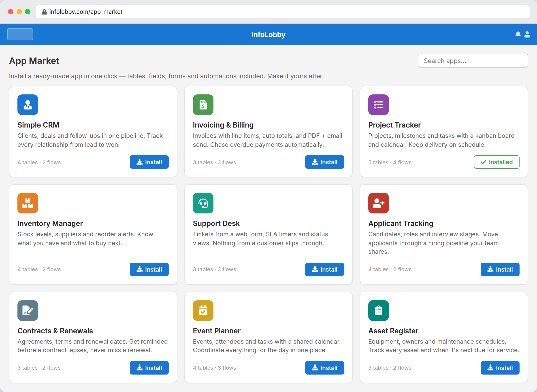Click the Asset Register clipboard icon
The image size is (537, 392).
tap(379, 310)
